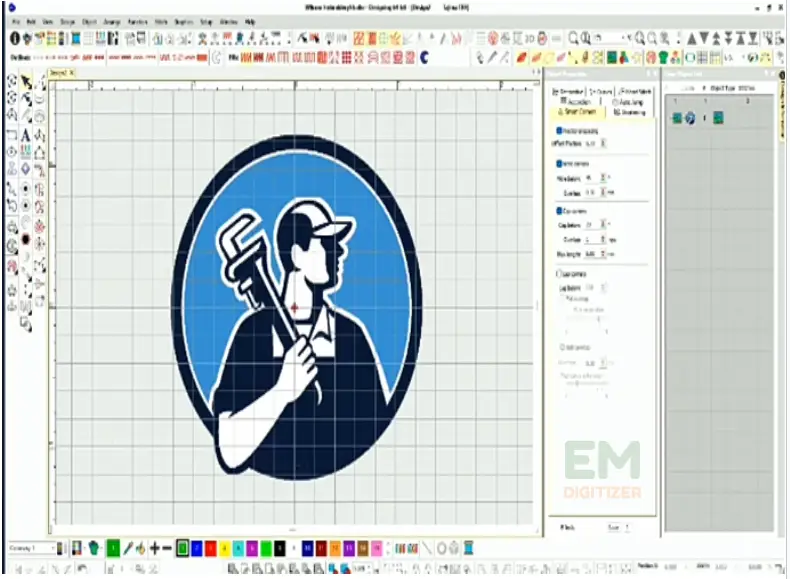Click the pencil freehand tool icon in second toolbar

coord(492,58)
